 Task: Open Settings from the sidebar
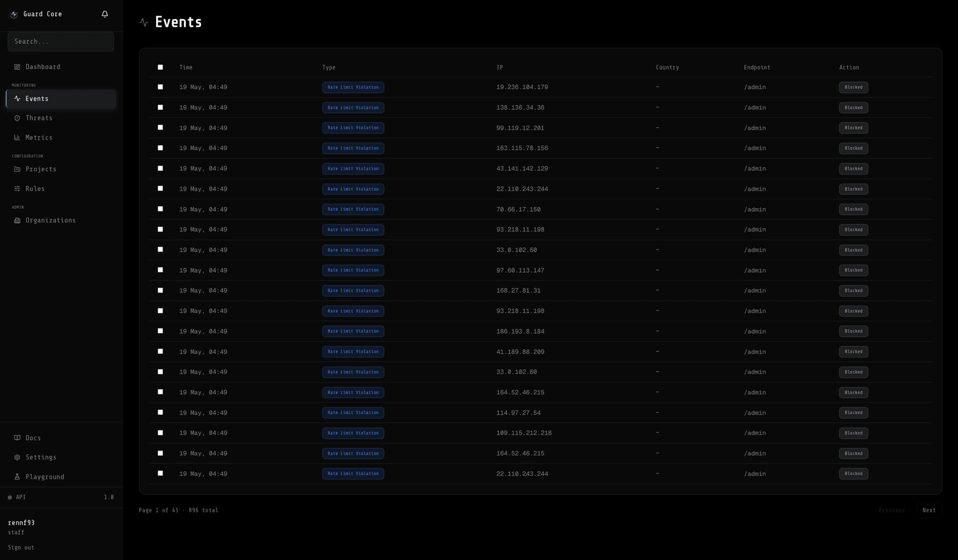61,457
